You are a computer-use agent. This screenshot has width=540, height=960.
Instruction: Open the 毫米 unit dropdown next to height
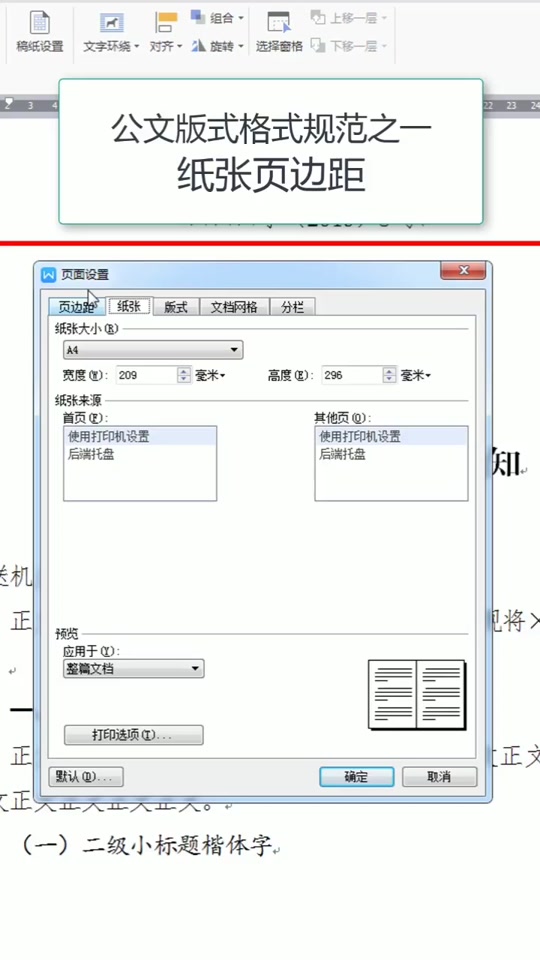pyautogui.click(x=416, y=375)
